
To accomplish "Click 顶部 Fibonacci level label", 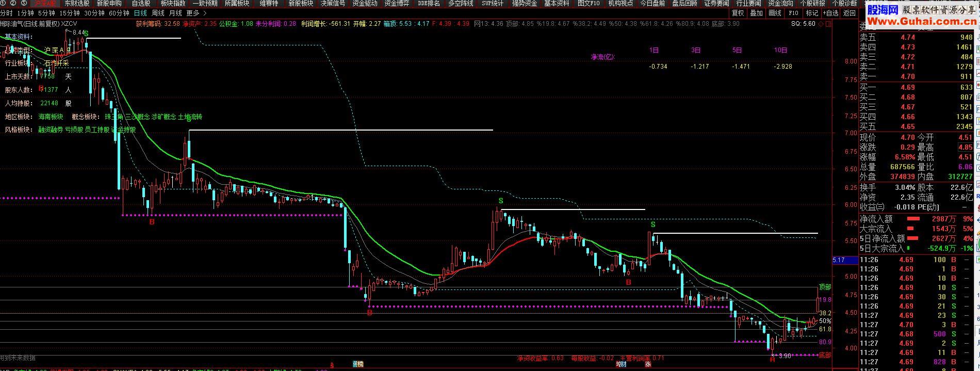I will click(x=825, y=287).
